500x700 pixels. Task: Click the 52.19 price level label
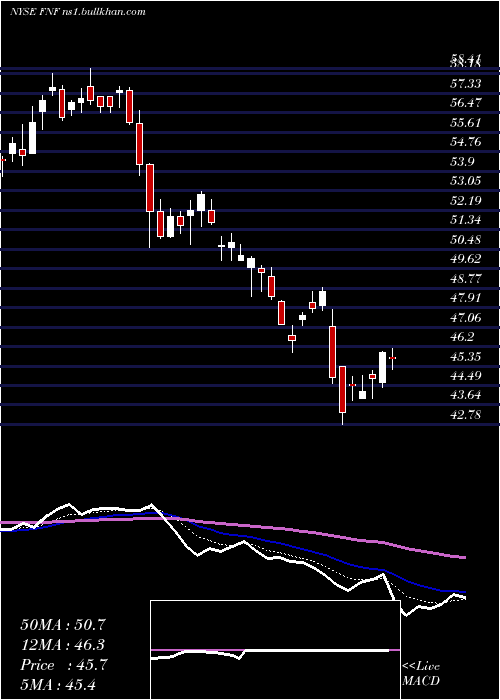[466, 200]
